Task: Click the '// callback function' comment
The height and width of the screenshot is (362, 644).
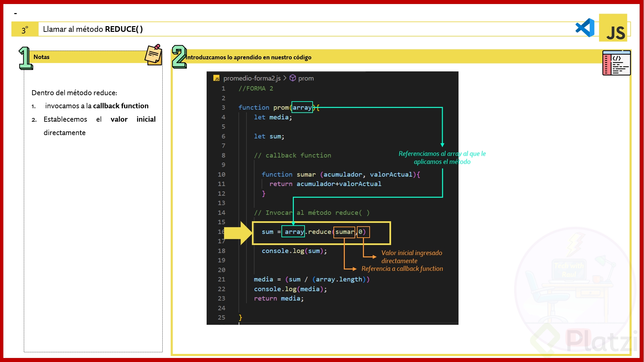Action: [x=292, y=156]
